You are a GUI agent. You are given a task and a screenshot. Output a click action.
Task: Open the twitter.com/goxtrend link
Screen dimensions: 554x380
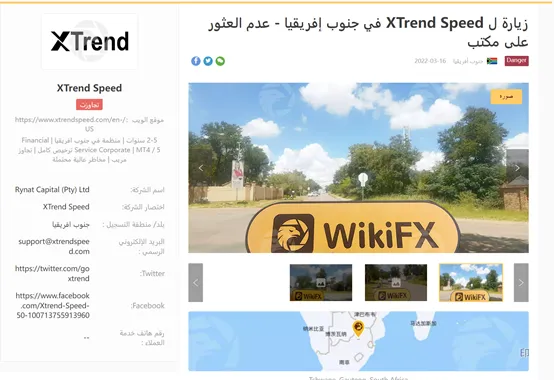[52, 273]
